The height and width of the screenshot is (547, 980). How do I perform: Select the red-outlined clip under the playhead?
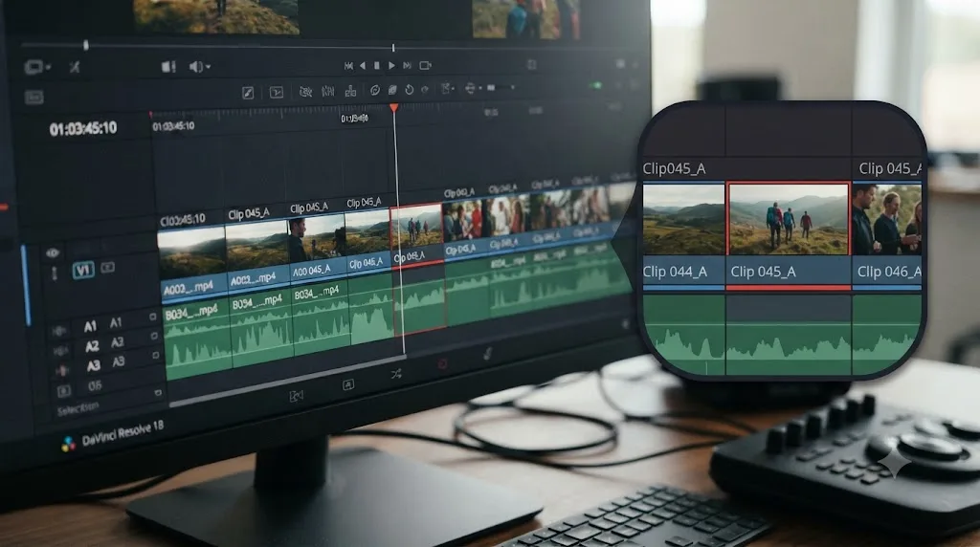(415, 237)
